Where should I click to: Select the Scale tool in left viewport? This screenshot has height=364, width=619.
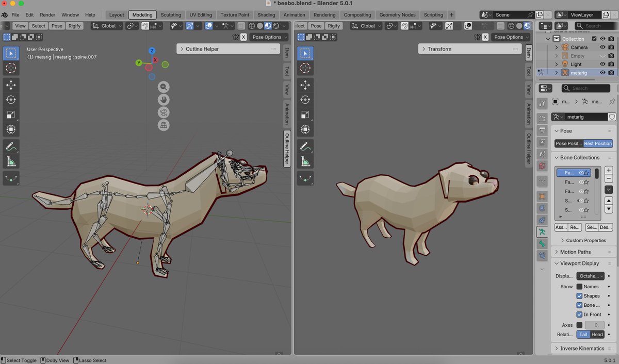point(11,114)
